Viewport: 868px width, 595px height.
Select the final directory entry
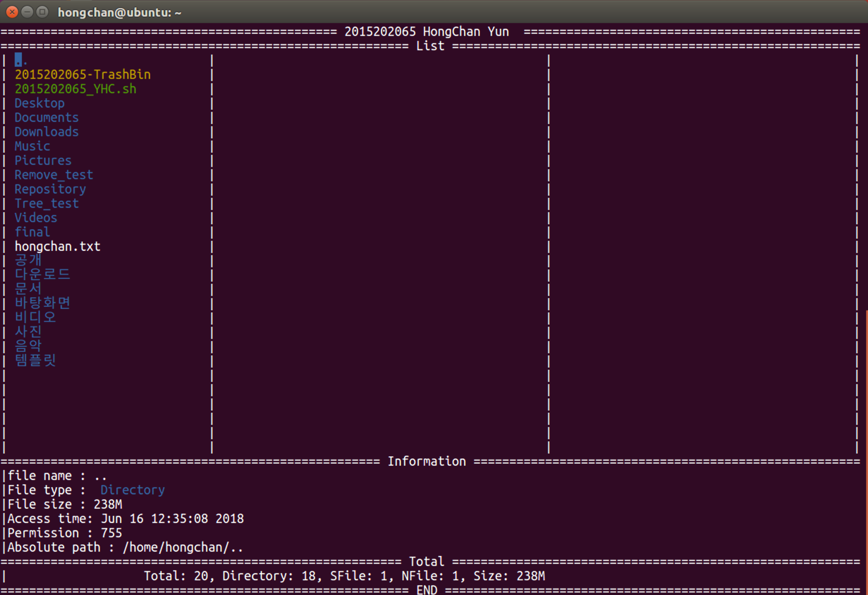(32, 232)
